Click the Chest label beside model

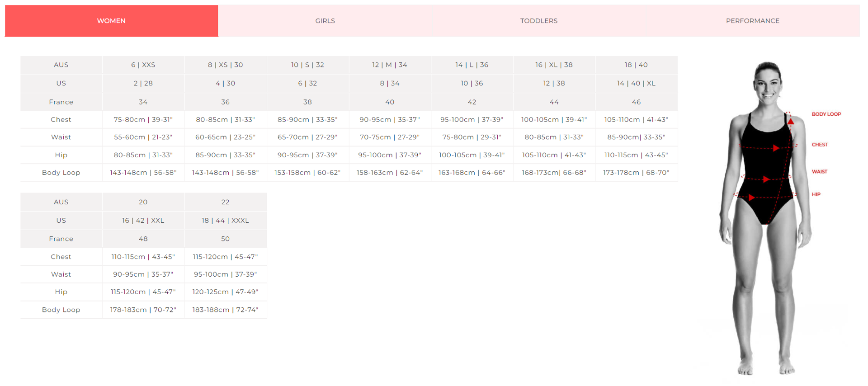[x=819, y=145]
